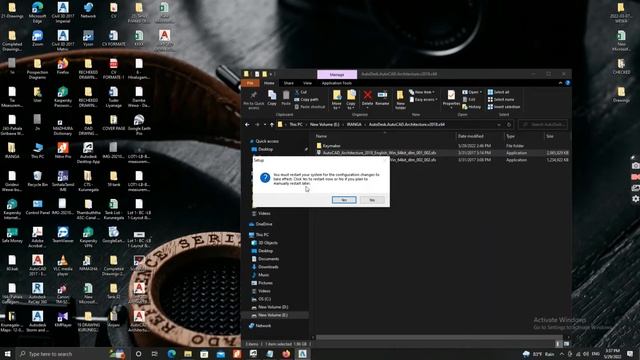
Task: Click History in the Open group
Action: (472, 107)
